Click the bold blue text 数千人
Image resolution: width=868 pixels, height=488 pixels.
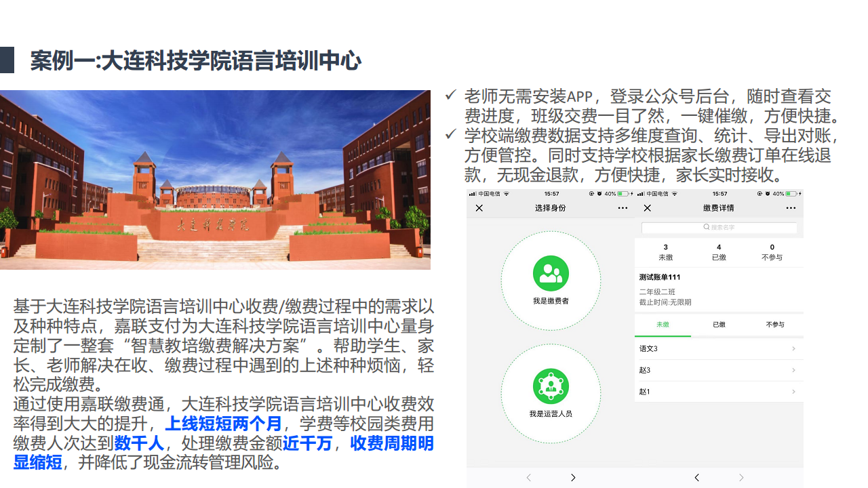139,443
